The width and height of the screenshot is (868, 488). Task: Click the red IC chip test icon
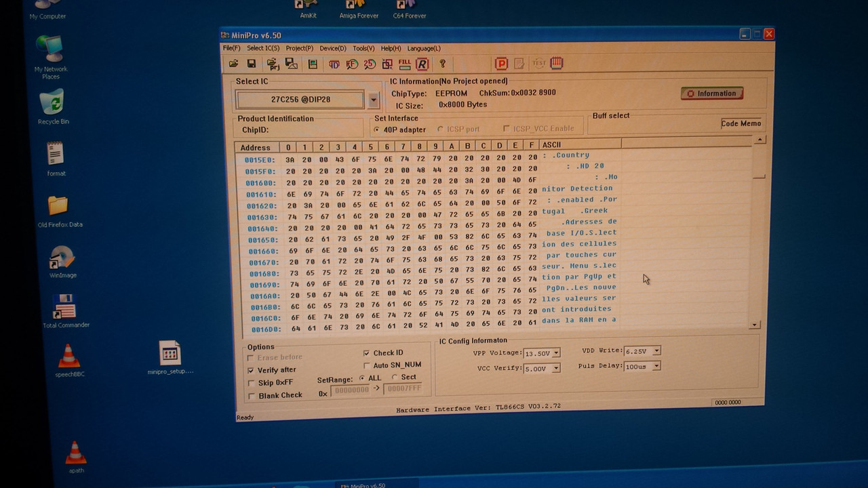pos(557,63)
